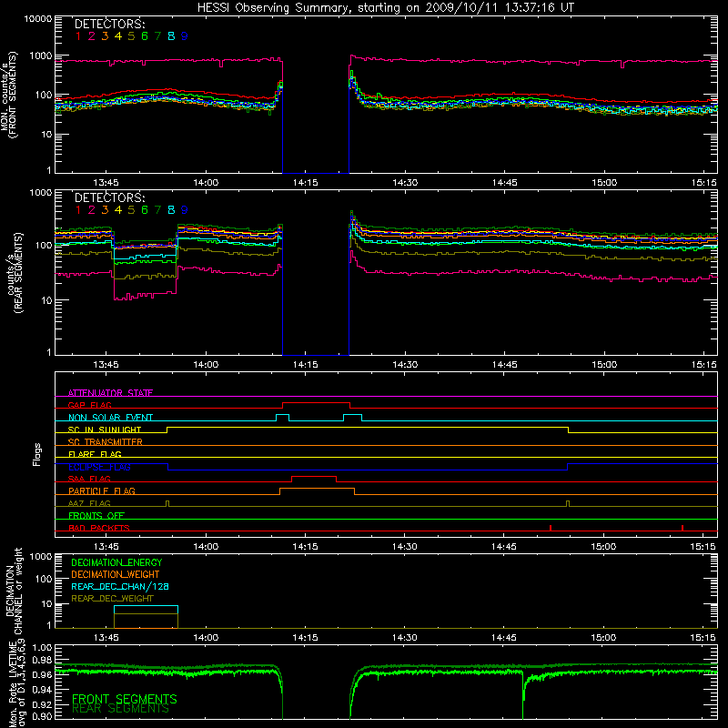Viewport: 728px width, 728px height.
Task: Click the 10000 tick on front segments axis
Action: tap(38, 19)
